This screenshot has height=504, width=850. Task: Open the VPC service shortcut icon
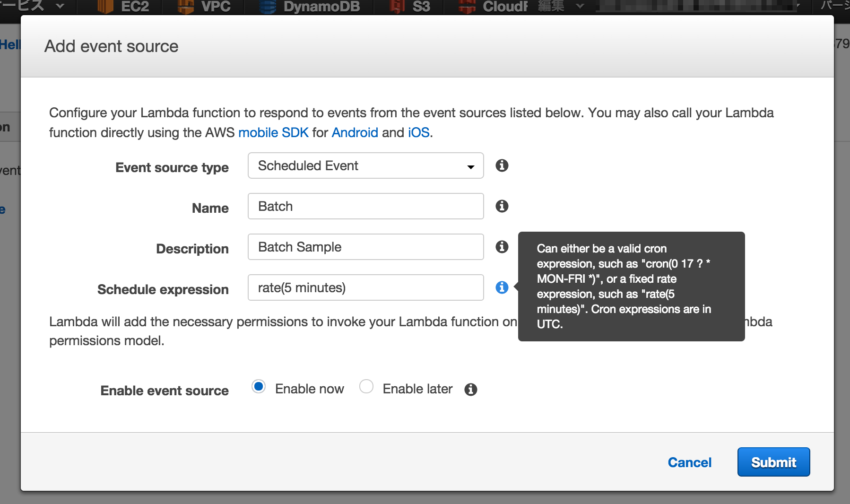coord(184,7)
